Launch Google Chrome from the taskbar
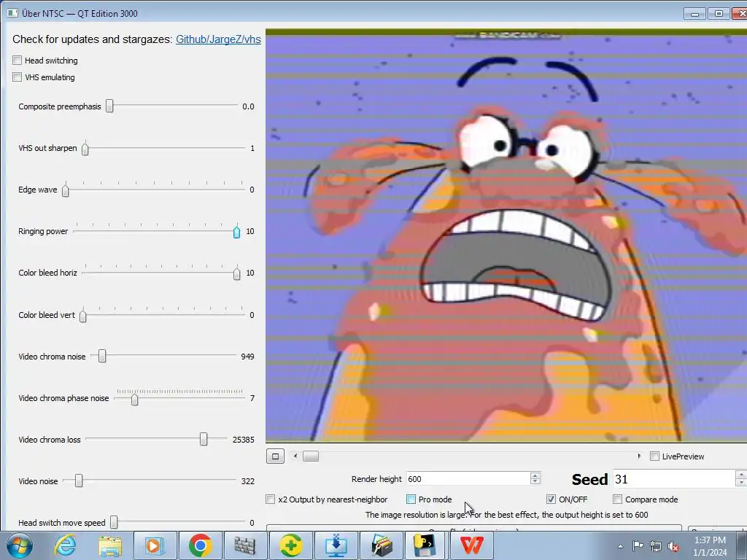747x560 pixels. [x=200, y=545]
